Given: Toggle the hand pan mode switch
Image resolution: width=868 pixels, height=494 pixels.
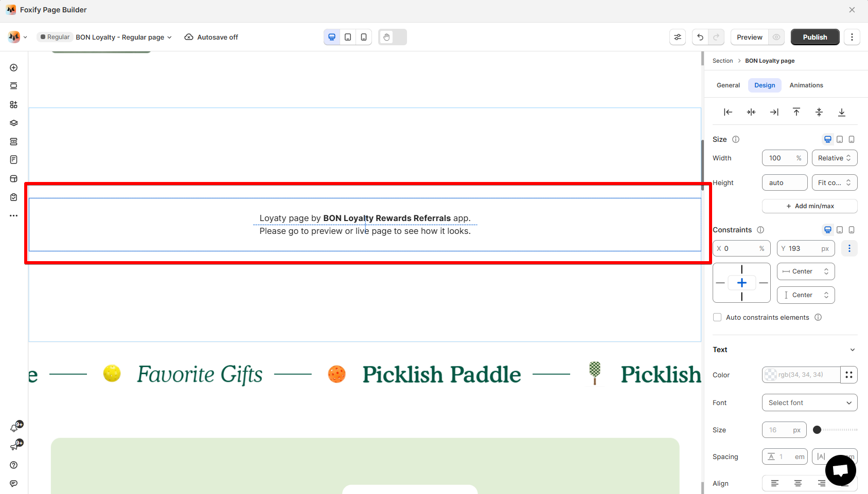Looking at the screenshot, I should 393,37.
